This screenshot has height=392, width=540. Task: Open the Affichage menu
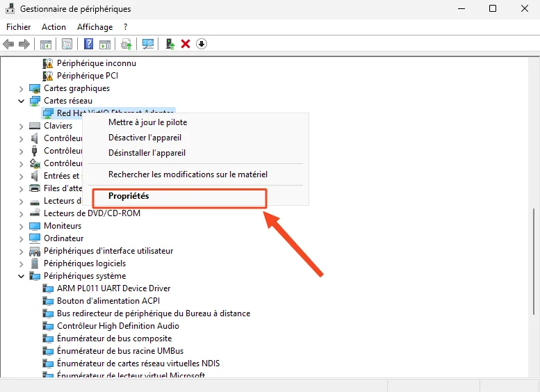[95, 27]
